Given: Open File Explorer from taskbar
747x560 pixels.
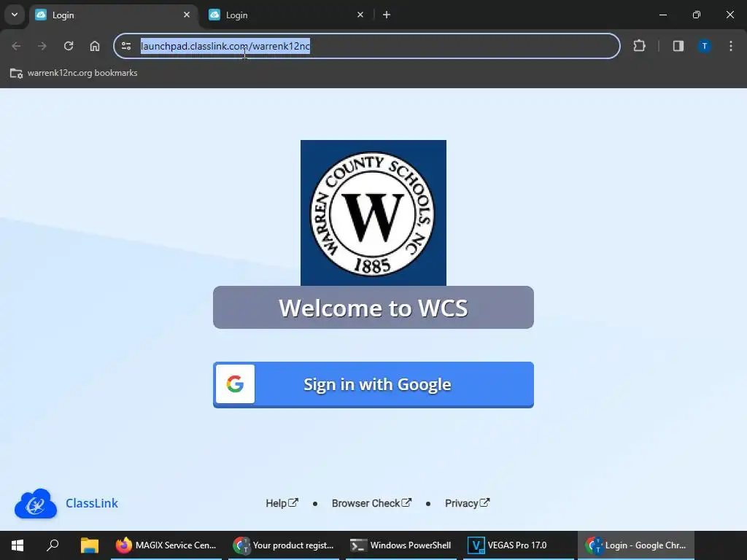Looking at the screenshot, I should point(89,545).
